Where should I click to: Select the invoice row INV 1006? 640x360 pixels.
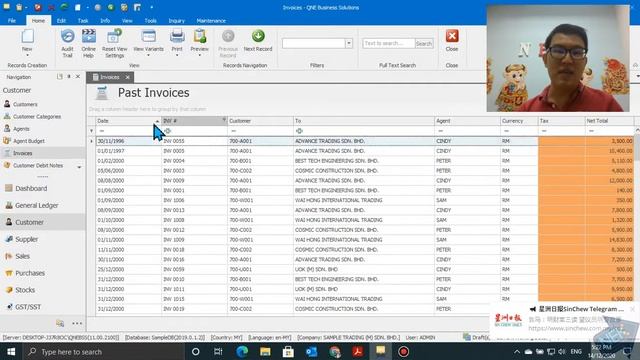[x=365, y=200]
